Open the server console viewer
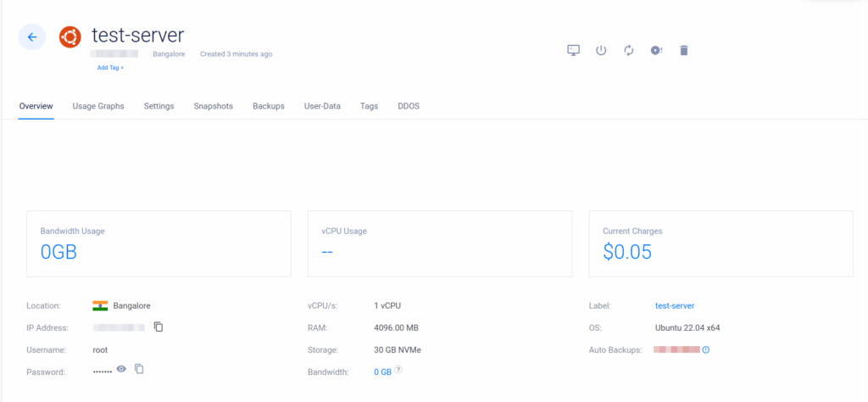 (573, 50)
